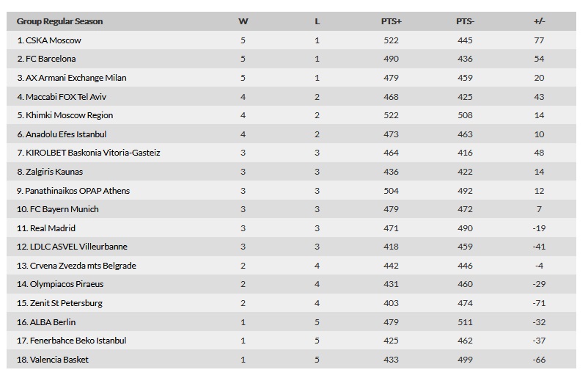
Task: Sort by the L column header
Action: coord(317,21)
